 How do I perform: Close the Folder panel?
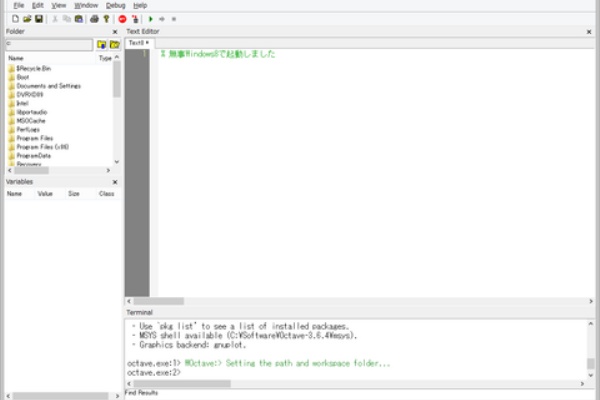(114, 32)
